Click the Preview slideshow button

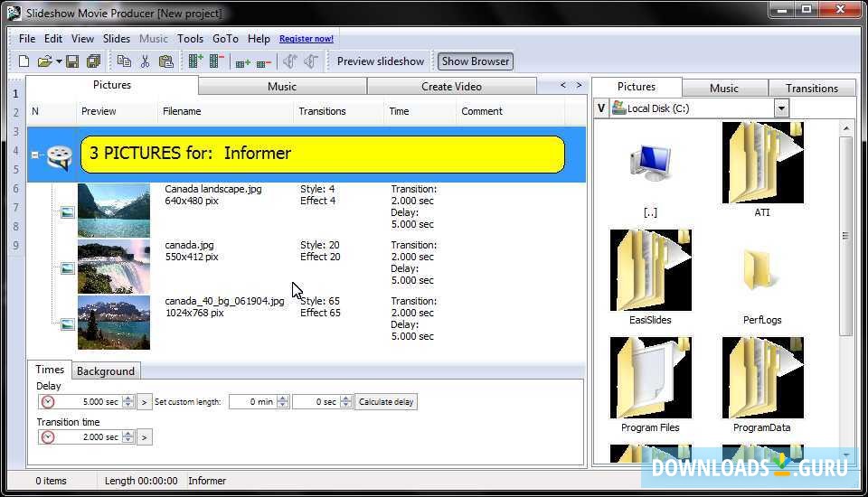coord(381,61)
